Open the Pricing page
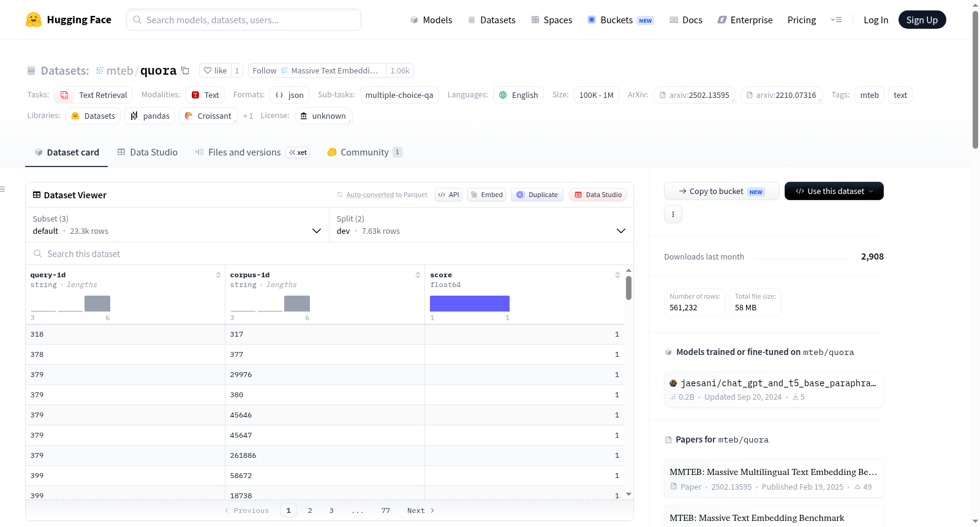980x527 pixels. pyautogui.click(x=802, y=20)
